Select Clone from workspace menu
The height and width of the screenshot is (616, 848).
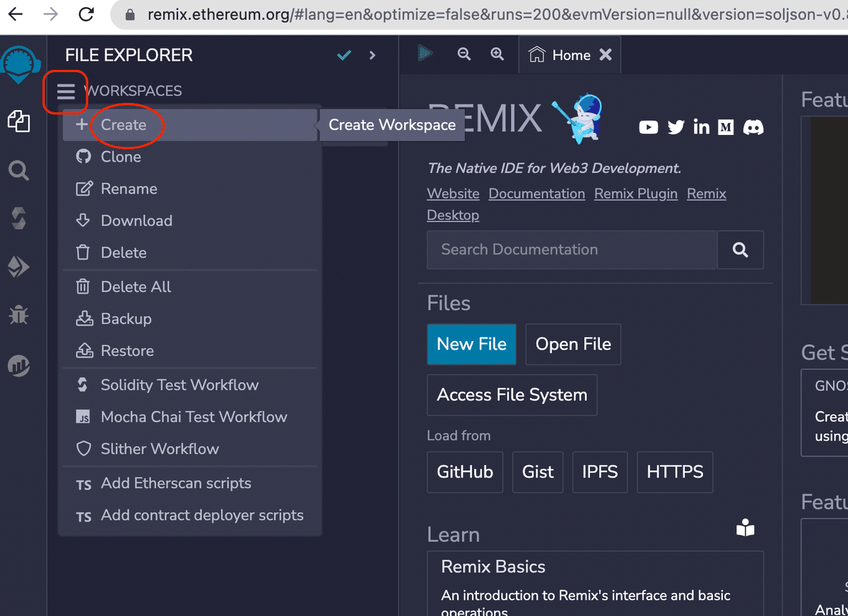tap(190, 157)
